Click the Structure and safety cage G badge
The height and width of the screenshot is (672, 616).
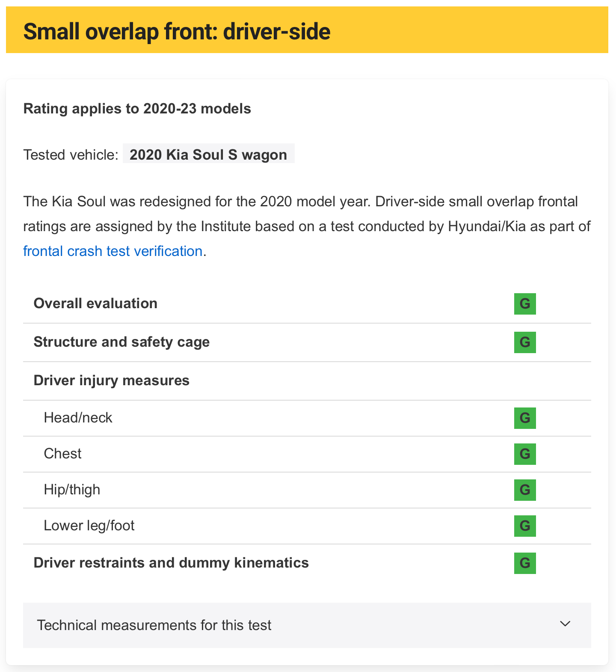tap(525, 342)
